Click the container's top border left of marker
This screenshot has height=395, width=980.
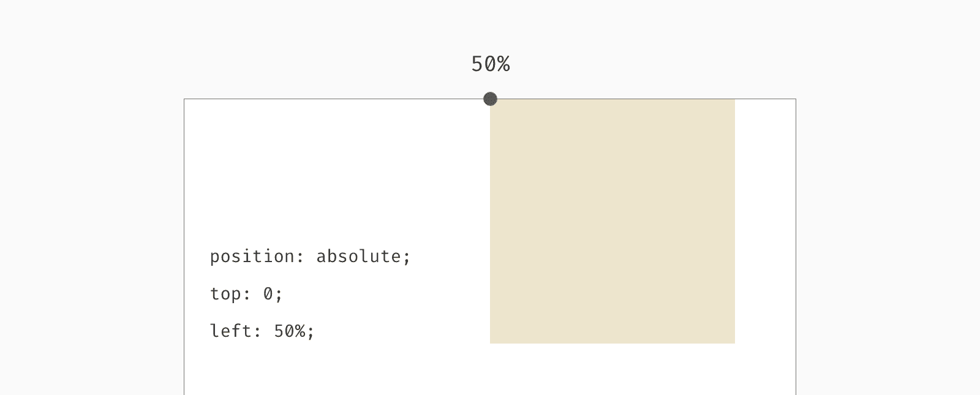click(334, 99)
